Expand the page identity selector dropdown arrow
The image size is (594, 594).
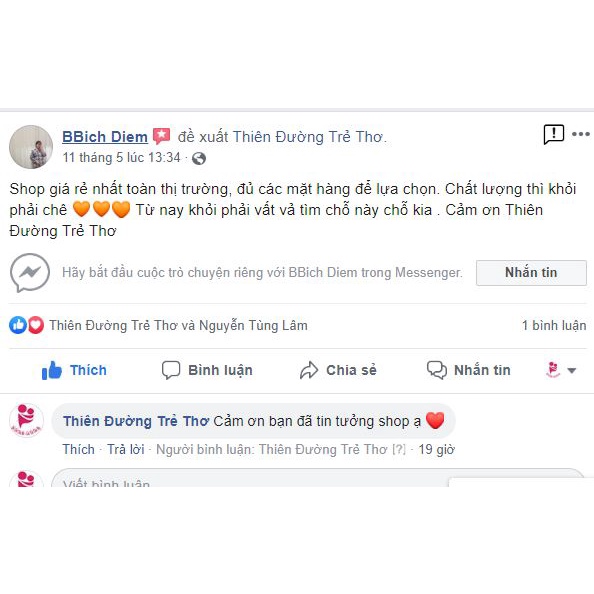(x=572, y=370)
